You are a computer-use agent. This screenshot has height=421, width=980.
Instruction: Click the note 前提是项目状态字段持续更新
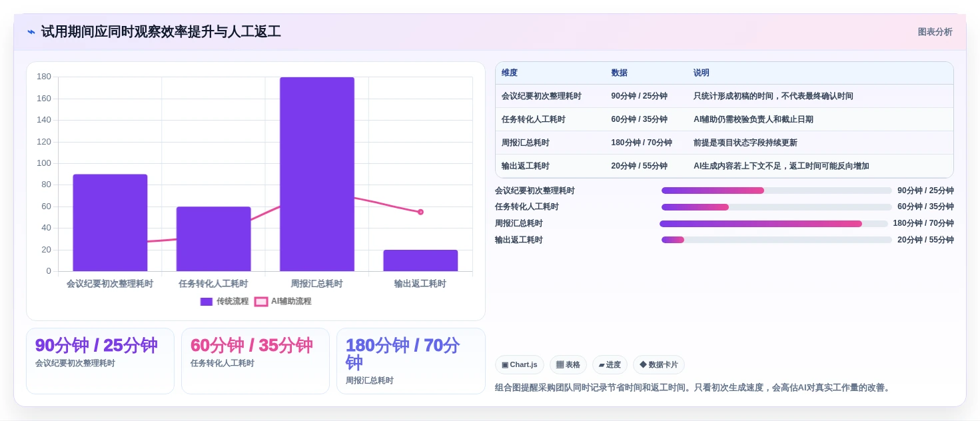(745, 143)
